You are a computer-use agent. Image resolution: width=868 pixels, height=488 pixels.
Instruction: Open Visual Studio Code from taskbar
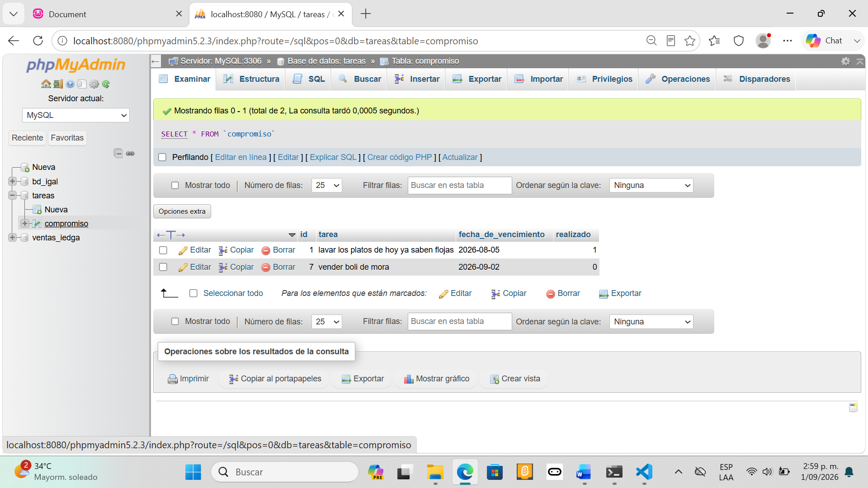644,472
